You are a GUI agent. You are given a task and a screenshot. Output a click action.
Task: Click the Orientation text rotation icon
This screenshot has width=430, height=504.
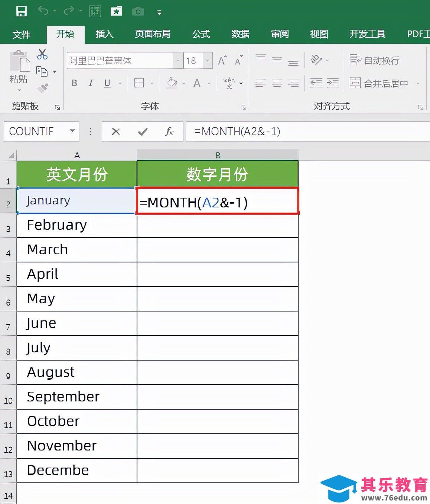pos(316,60)
